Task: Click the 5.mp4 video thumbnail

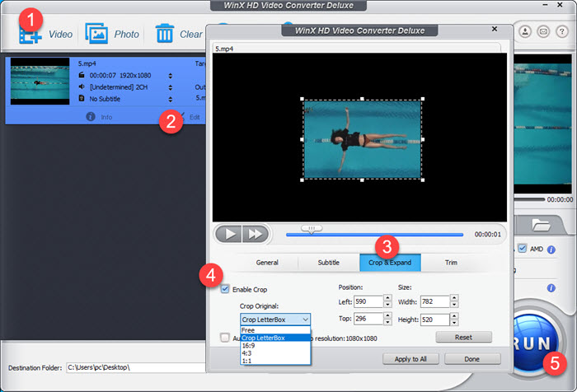Action: (40, 81)
